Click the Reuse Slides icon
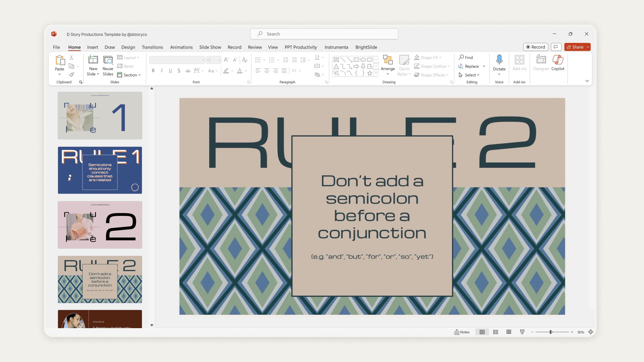Viewport: 644px width, 362px height. click(108, 60)
